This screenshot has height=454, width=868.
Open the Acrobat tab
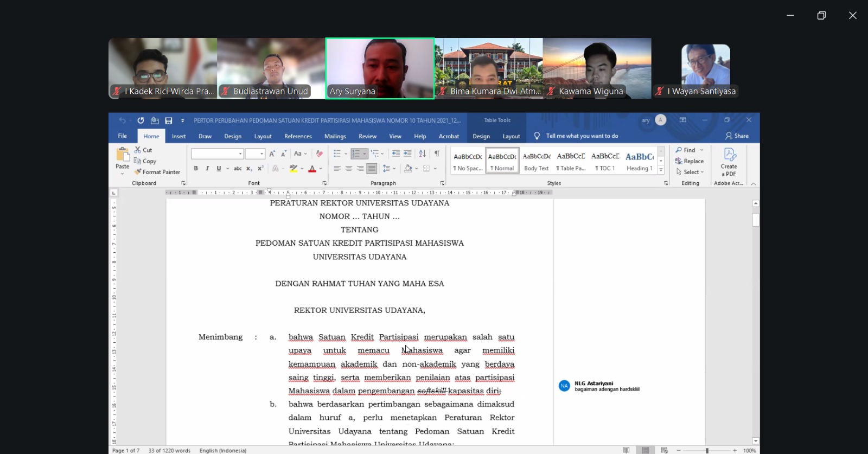coord(449,136)
